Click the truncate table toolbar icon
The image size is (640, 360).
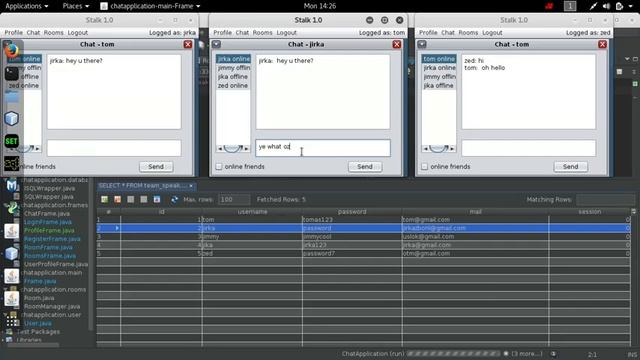pos(157,199)
